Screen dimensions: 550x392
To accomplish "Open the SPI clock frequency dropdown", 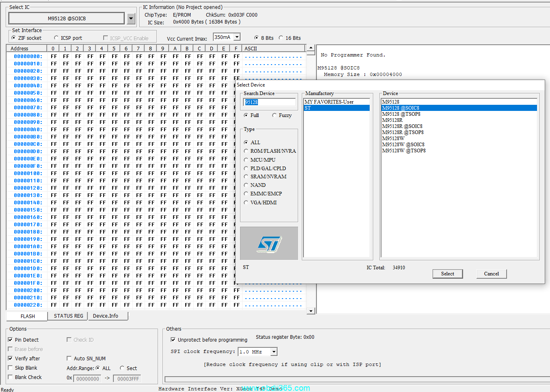I will coord(274,352).
